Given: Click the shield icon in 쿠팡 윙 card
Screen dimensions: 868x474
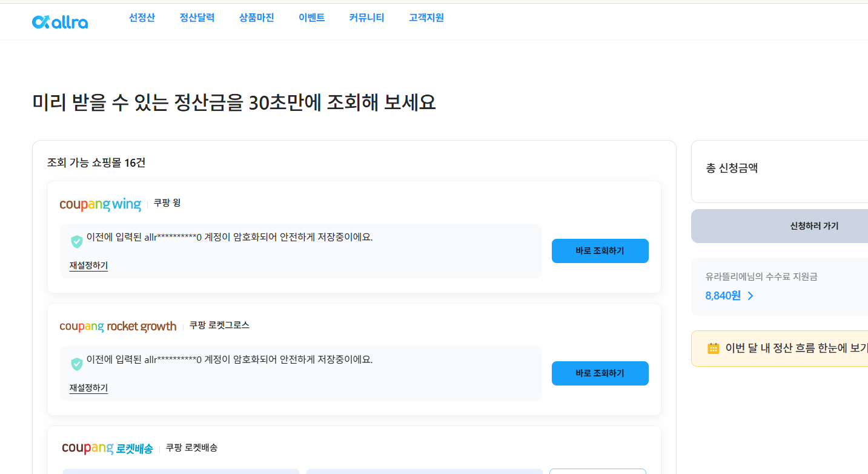Looking at the screenshot, I should pos(77,242).
